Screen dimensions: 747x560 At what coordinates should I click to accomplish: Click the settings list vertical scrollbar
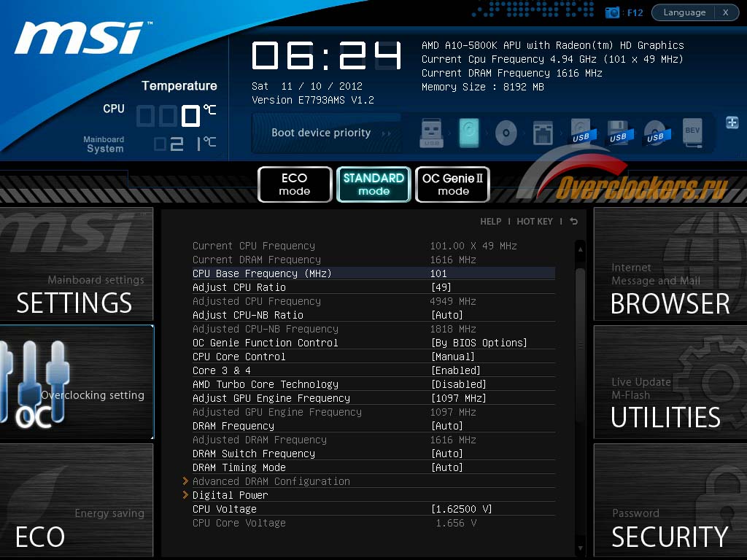tap(580, 394)
